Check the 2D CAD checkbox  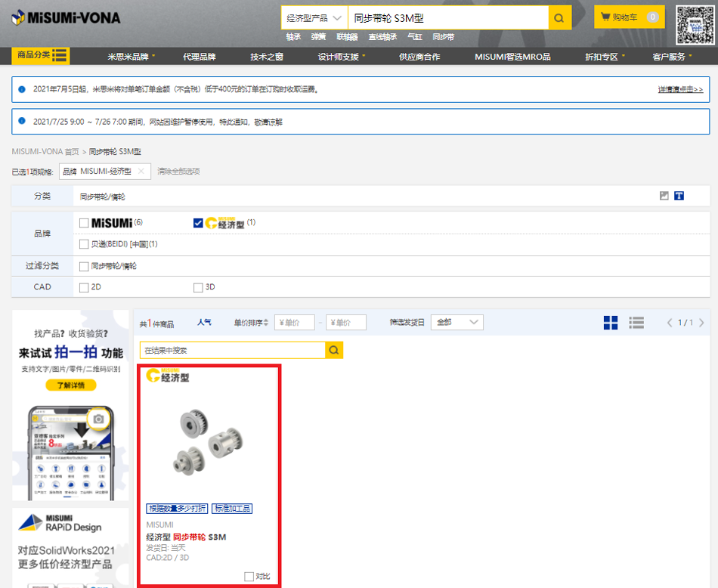pos(84,287)
